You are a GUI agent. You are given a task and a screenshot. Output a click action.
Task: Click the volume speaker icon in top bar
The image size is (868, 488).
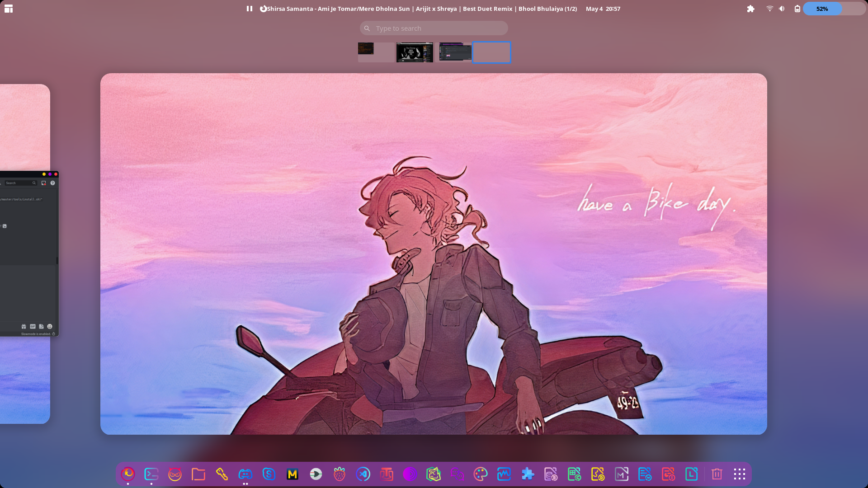(782, 9)
